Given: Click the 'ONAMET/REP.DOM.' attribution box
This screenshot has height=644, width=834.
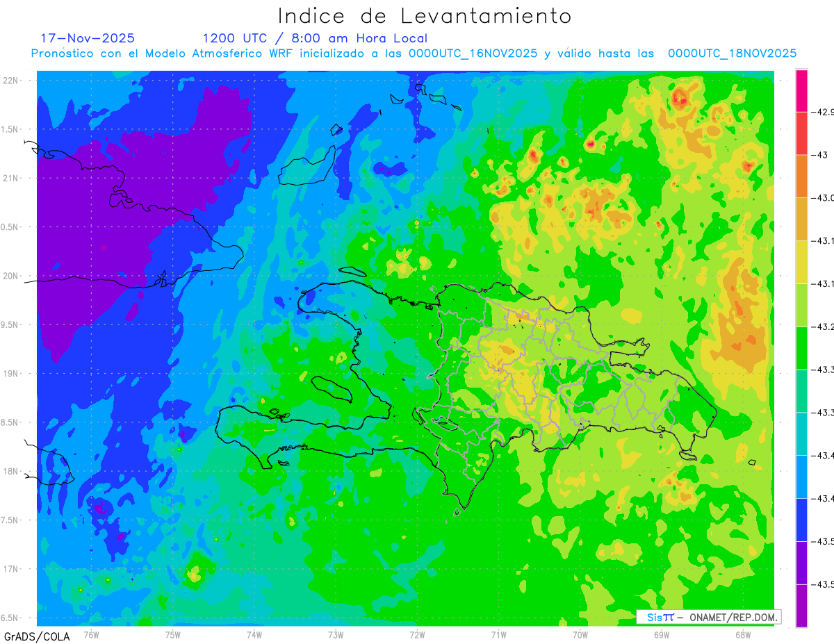Looking at the screenshot, I should click(x=709, y=617).
